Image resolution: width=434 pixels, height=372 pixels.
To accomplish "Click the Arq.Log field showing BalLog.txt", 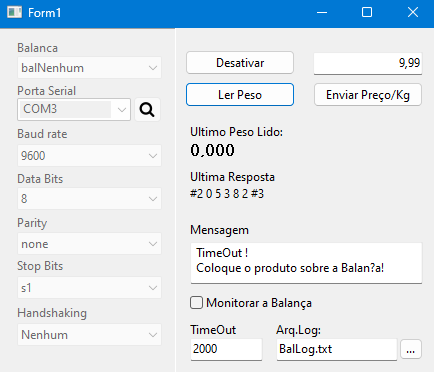I will (x=337, y=349).
